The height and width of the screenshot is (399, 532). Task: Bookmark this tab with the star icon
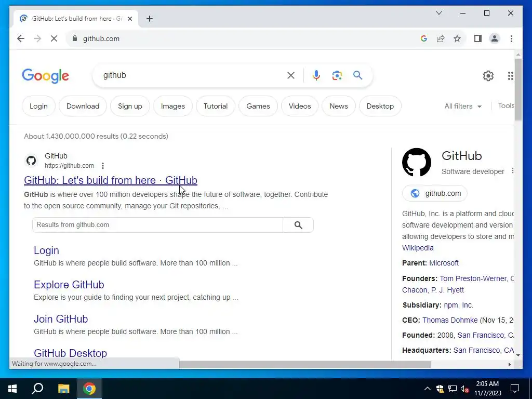(x=457, y=38)
